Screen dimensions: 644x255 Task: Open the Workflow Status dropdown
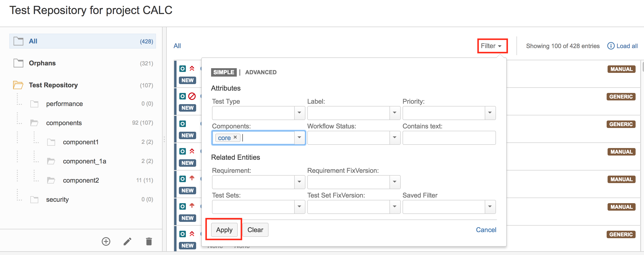394,138
